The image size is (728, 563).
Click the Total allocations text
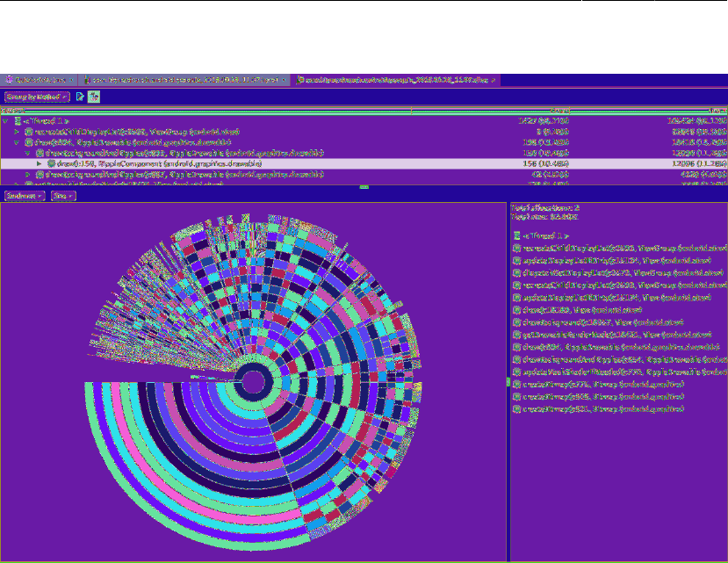(545, 208)
